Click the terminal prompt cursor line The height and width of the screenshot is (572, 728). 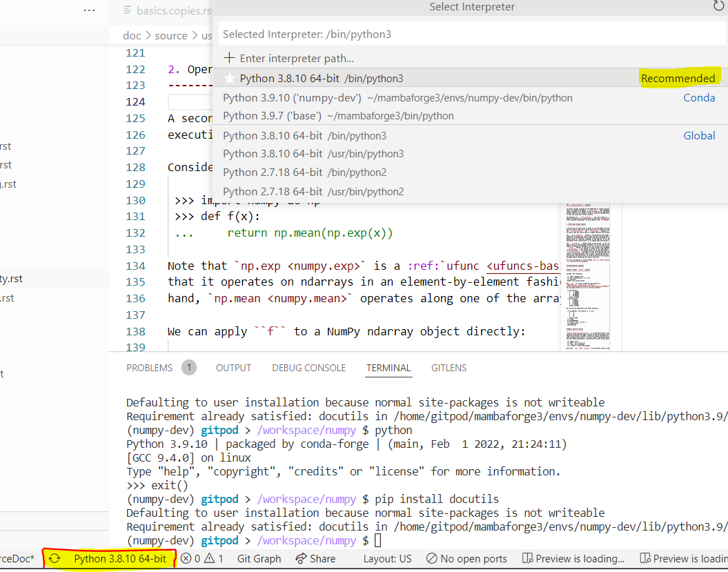coord(253,540)
